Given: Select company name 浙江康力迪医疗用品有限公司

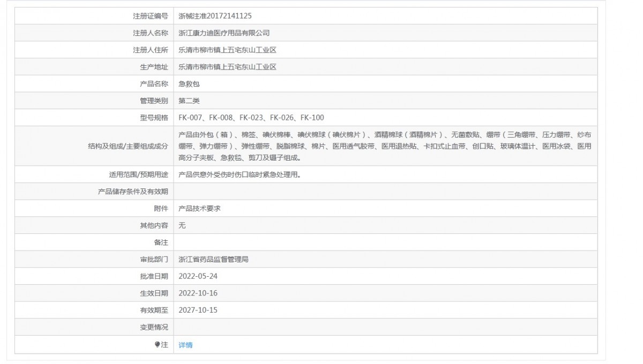Looking at the screenshot, I should [x=224, y=33].
